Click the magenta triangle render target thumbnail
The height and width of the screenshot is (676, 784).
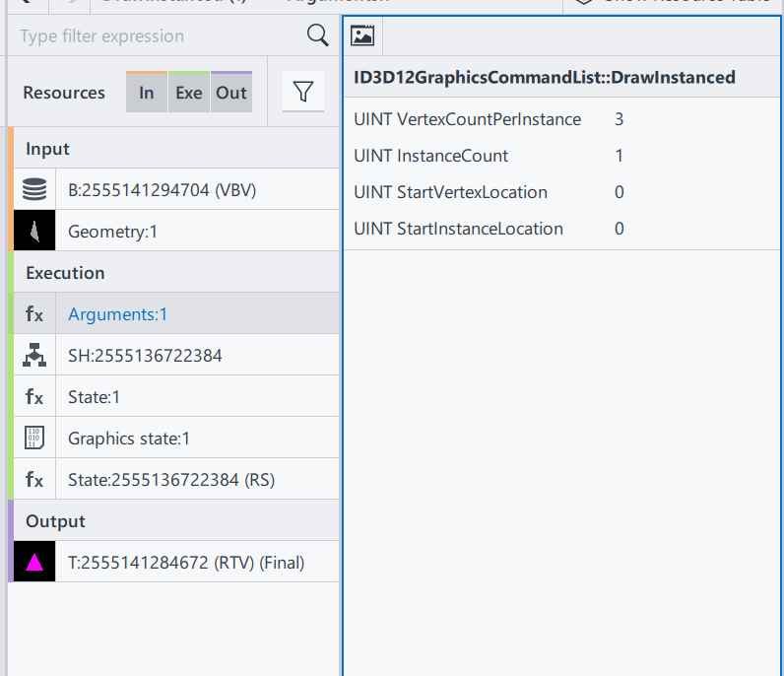click(x=34, y=563)
